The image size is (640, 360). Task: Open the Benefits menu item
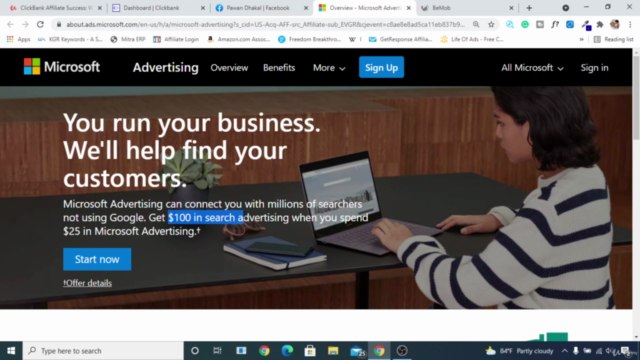point(279,68)
